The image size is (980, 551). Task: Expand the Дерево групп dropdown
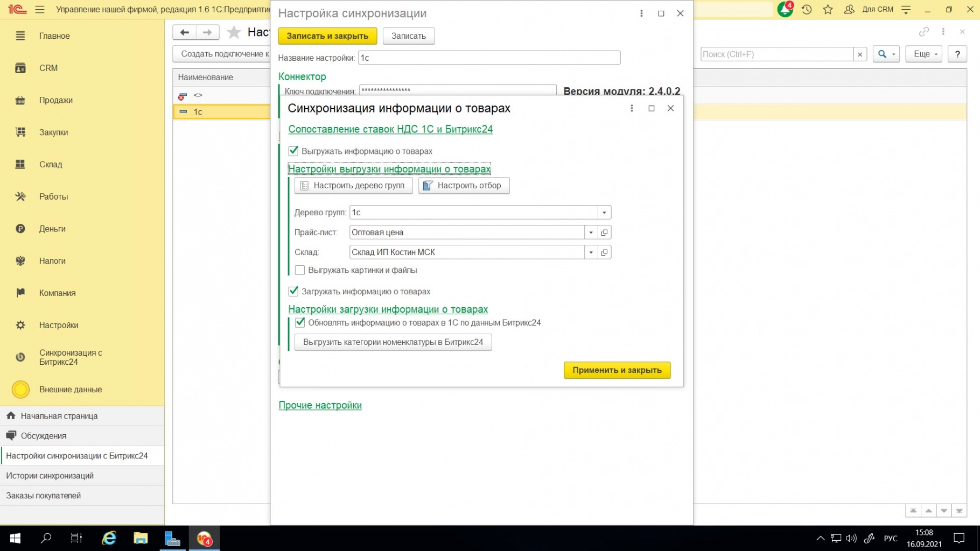coord(604,213)
